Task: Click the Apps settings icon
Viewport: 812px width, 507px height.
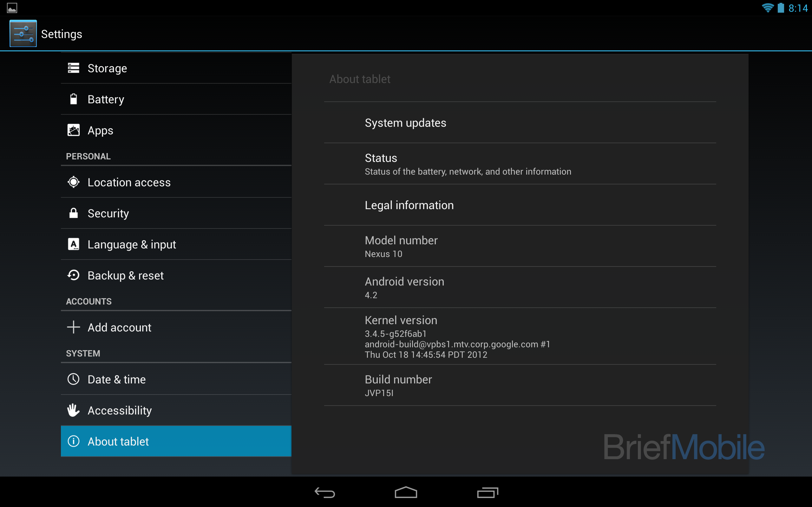Action: click(74, 130)
